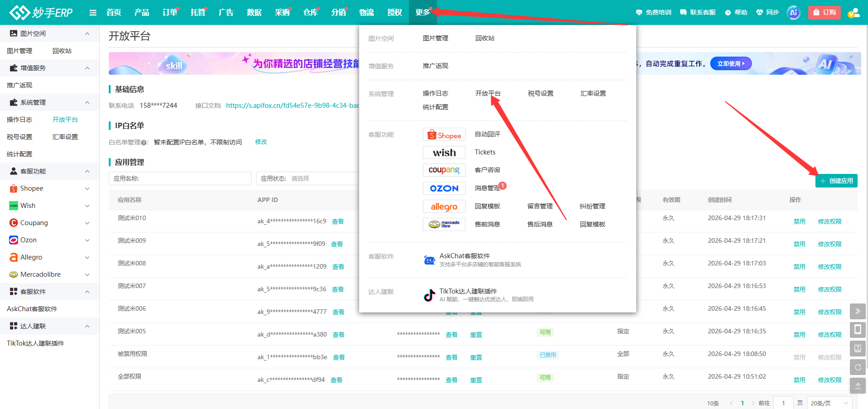Click the user avatar icon
The height and width of the screenshot is (409, 868).
[853, 13]
